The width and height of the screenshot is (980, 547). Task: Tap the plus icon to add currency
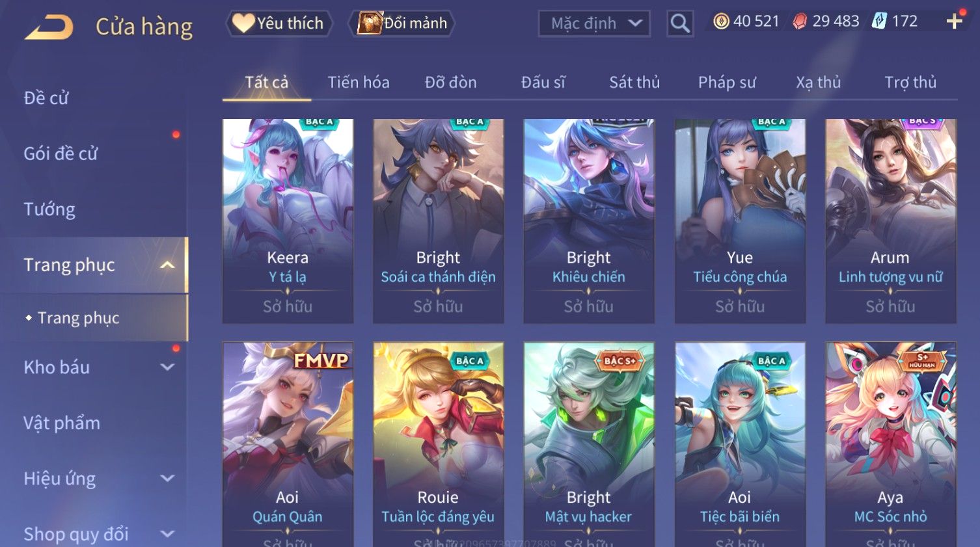click(x=954, y=21)
